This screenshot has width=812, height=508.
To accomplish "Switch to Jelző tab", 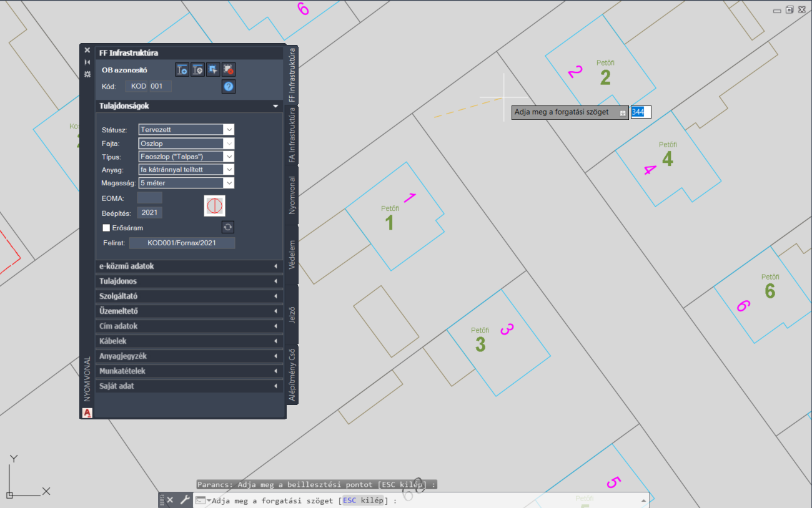I will [292, 315].
